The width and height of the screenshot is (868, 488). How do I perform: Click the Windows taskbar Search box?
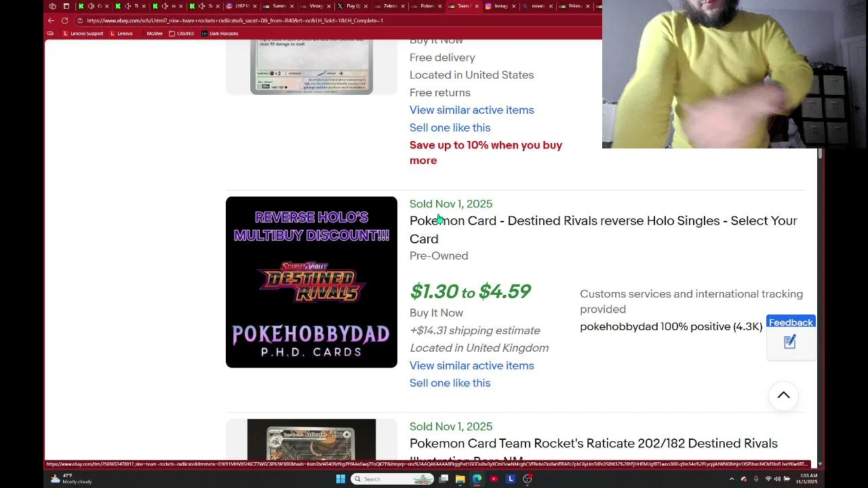393,479
